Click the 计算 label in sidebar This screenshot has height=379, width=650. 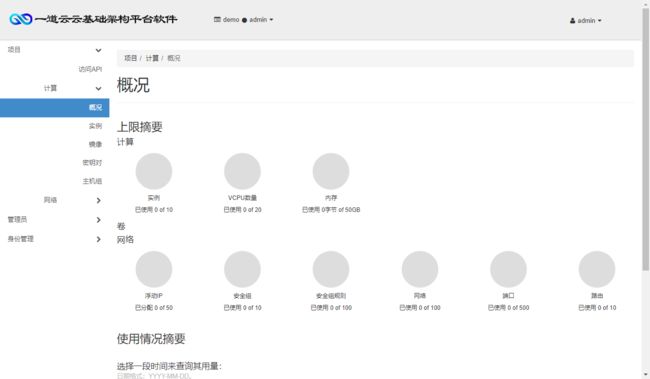tap(51, 88)
